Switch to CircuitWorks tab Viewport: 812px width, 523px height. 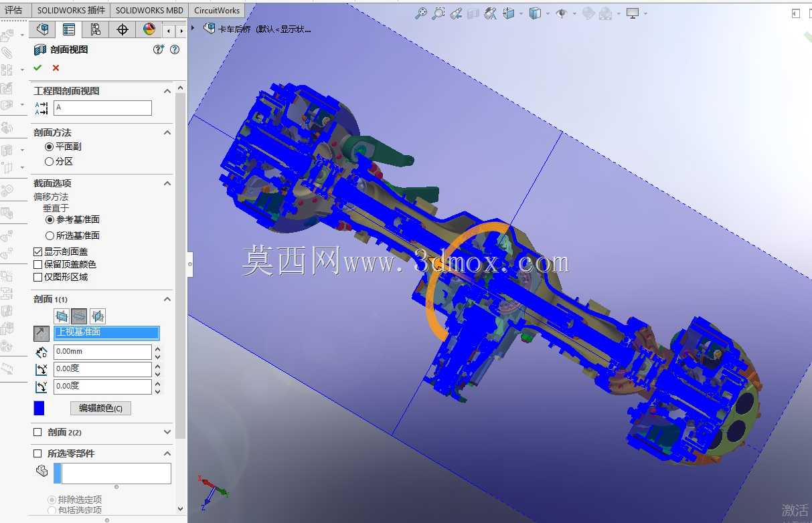(x=217, y=10)
